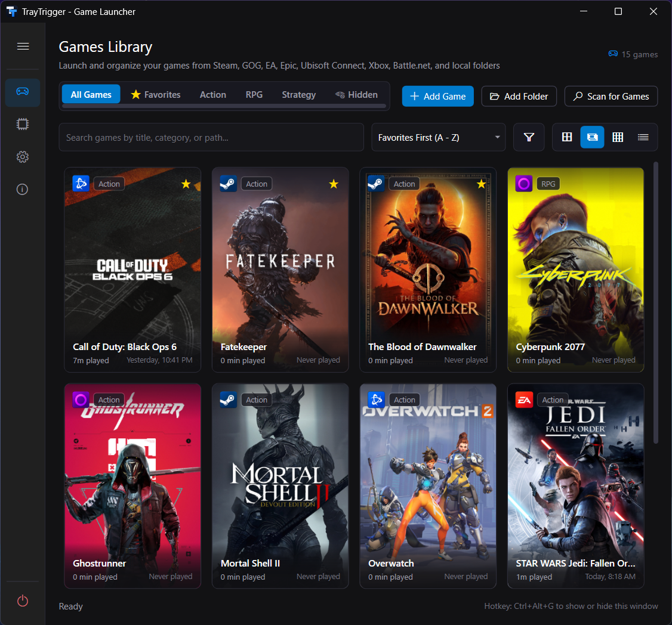Screen dimensions: 672x625
Task: Show the Hidden games tab
Action: 356,94
